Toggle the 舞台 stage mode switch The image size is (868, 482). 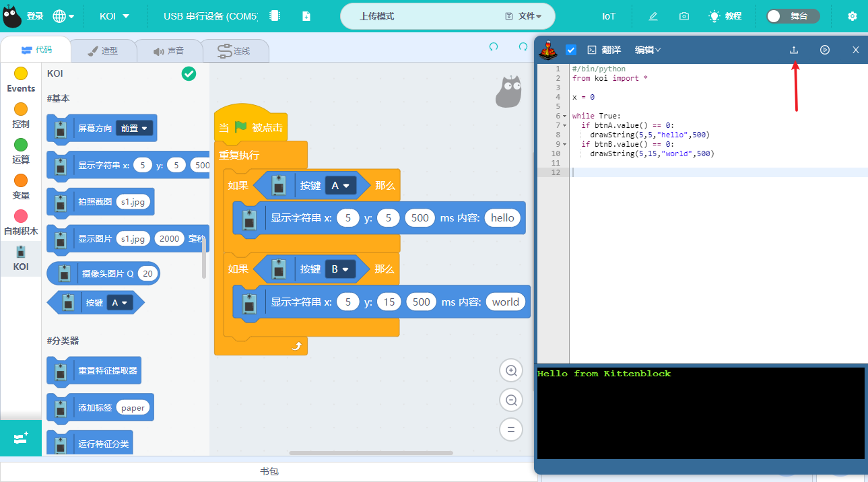[x=793, y=16]
